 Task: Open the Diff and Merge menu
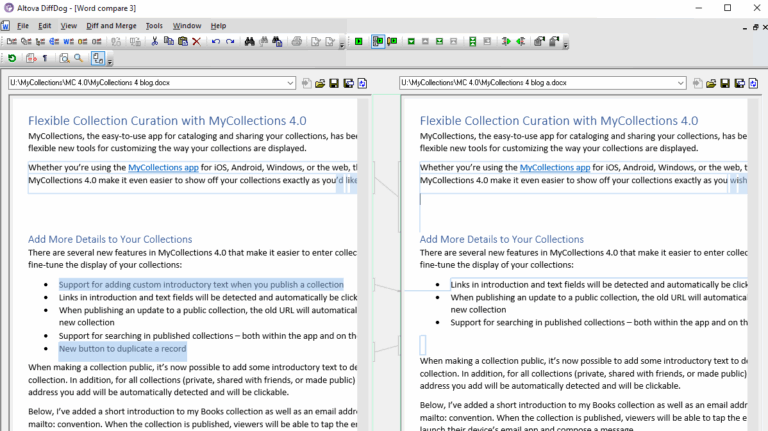[111, 25]
